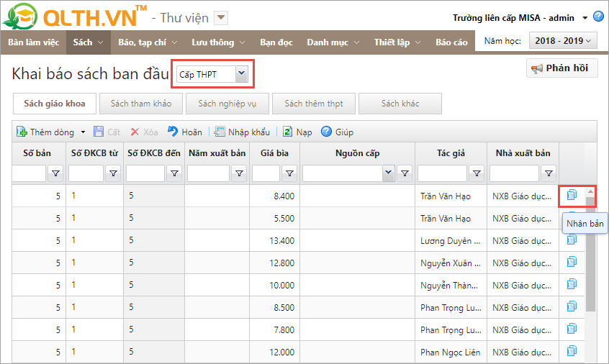Open the Thiết lập menu

[397, 42]
